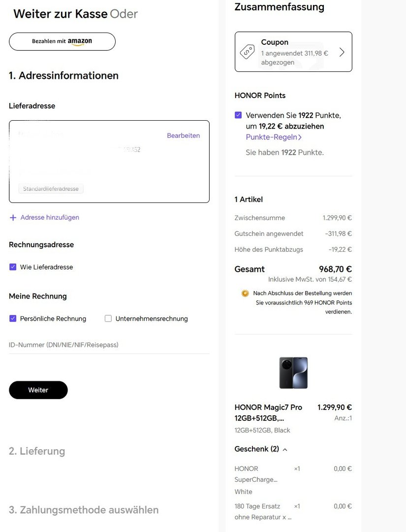Image resolution: width=406 pixels, height=532 pixels.
Task: Toggle Persönliche Rechnung checkbox
Action: [13, 319]
